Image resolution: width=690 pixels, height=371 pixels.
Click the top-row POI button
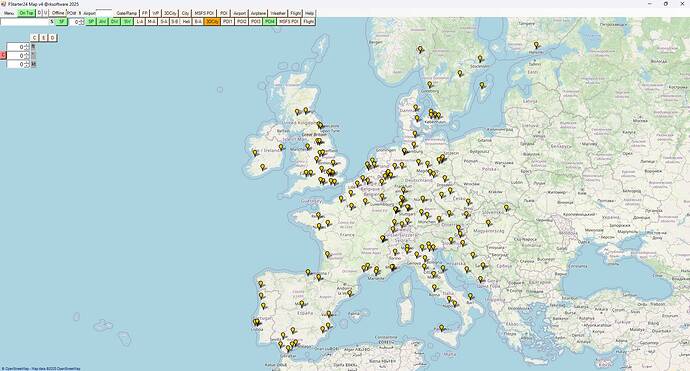point(224,13)
